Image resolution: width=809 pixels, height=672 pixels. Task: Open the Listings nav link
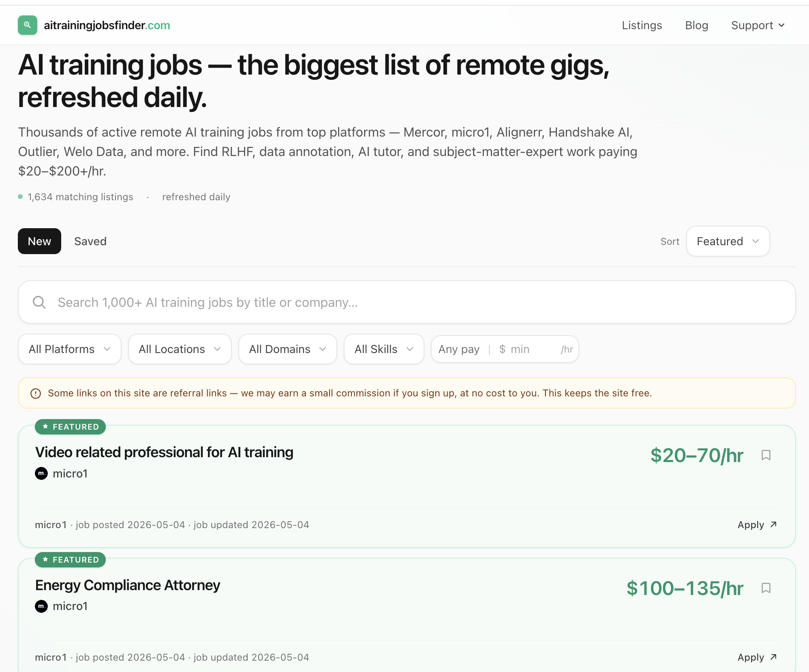point(642,25)
